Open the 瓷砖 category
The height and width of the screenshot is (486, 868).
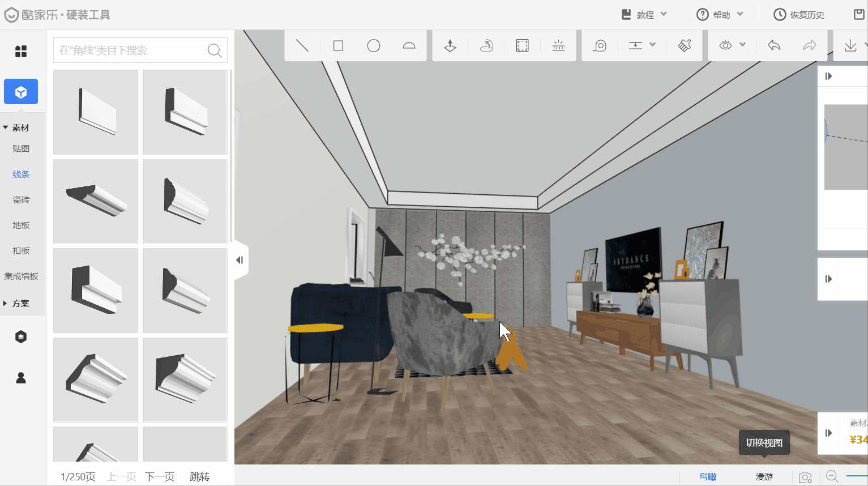click(x=21, y=200)
